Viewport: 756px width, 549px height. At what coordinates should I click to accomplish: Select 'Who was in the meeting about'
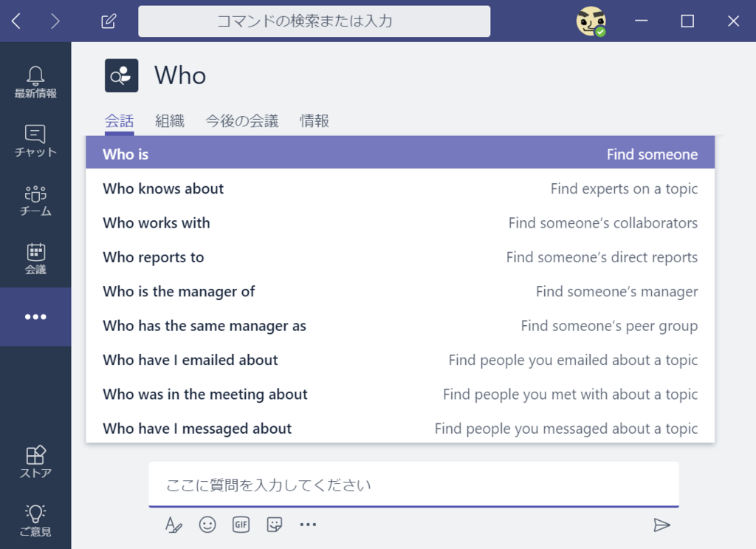click(400, 394)
